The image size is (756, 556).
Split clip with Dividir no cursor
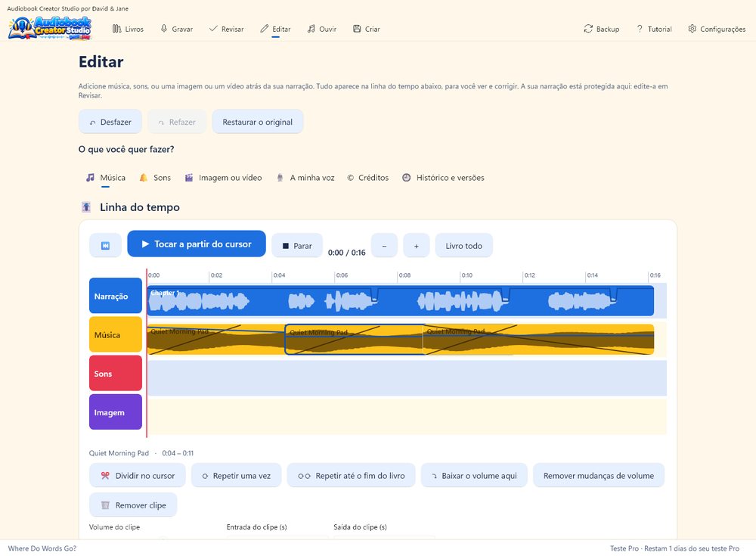138,475
